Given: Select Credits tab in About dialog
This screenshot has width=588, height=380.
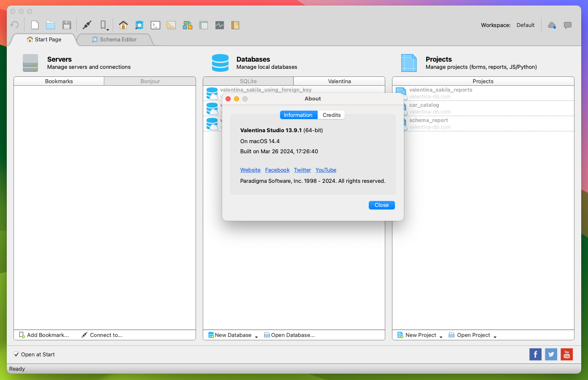Looking at the screenshot, I should (x=332, y=115).
